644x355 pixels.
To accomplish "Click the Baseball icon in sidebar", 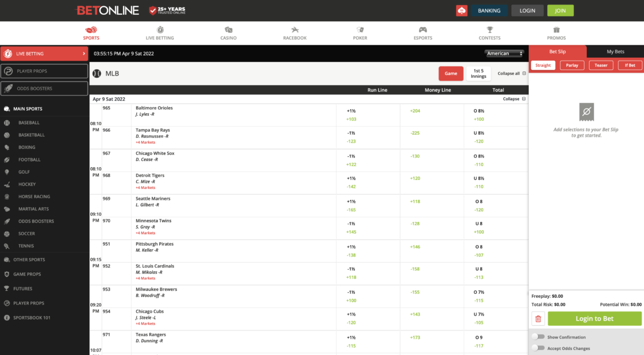I will (7, 123).
